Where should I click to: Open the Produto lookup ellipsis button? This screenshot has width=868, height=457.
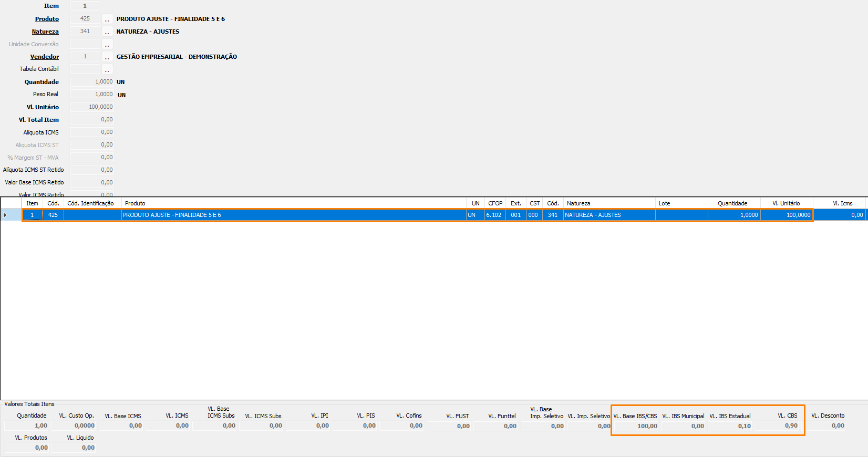107,19
